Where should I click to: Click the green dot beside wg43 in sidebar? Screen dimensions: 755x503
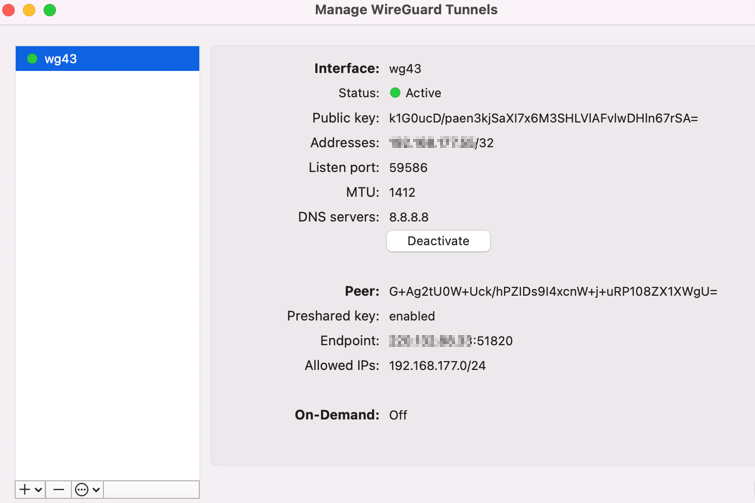(32, 59)
